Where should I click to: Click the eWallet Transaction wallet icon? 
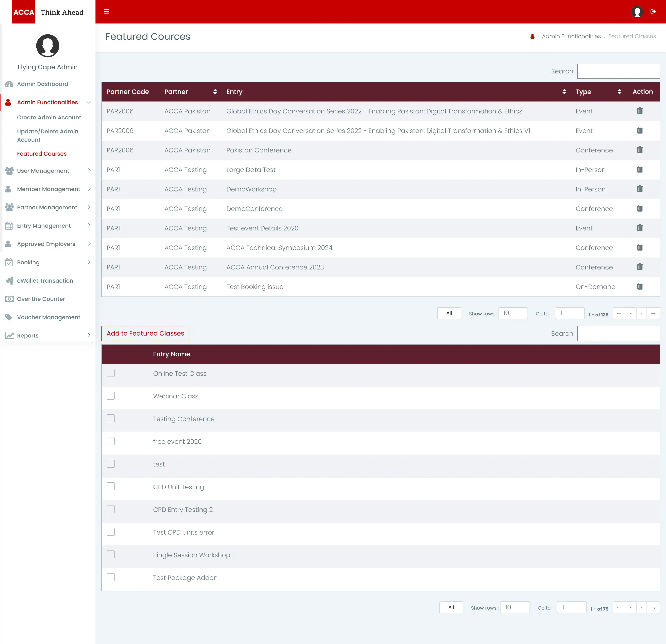click(x=9, y=281)
